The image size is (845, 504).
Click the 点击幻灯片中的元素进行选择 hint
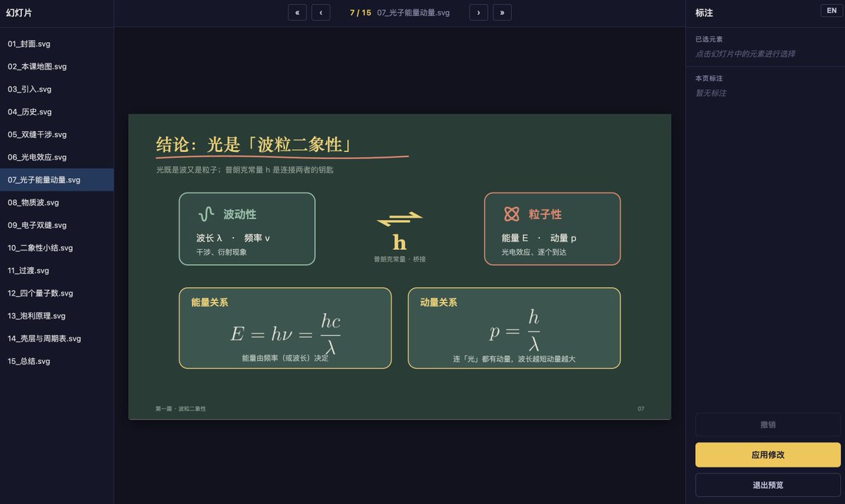[x=746, y=53]
